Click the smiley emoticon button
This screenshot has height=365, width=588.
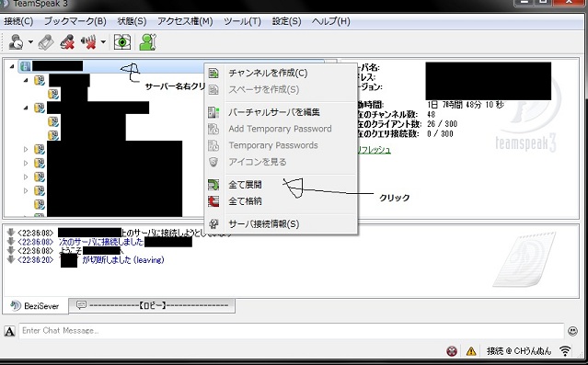point(572,331)
